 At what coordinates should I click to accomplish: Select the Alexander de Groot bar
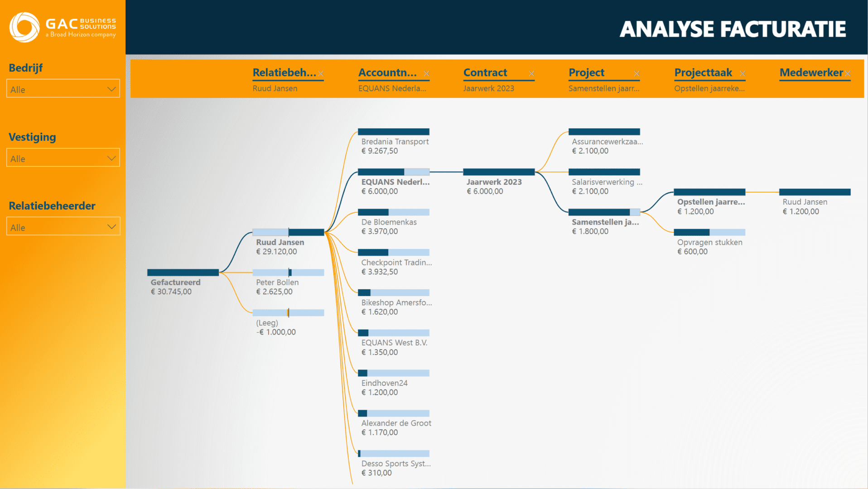tap(394, 413)
